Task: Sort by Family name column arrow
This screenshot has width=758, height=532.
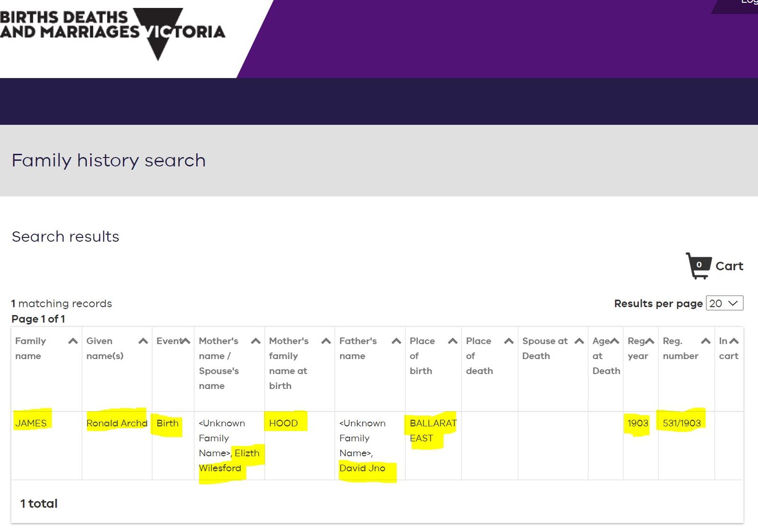Action: click(73, 341)
